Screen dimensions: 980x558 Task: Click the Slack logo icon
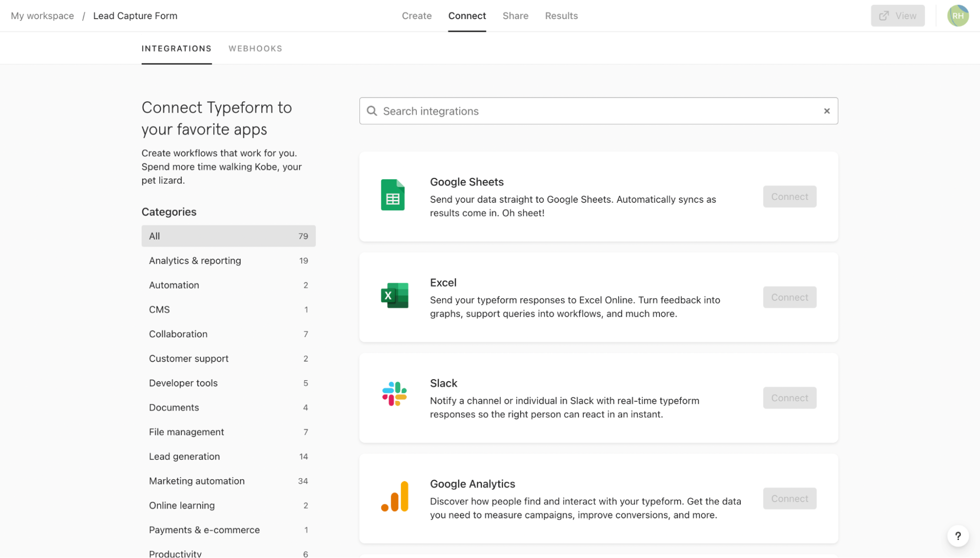(x=394, y=394)
